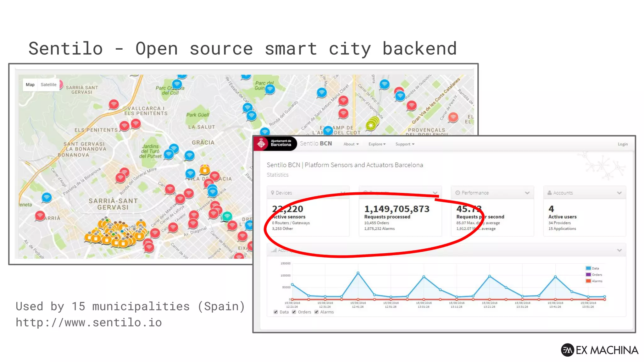Click the chart peak point at 13:41:26
This screenshot has height=362, width=644.
(x=555, y=277)
